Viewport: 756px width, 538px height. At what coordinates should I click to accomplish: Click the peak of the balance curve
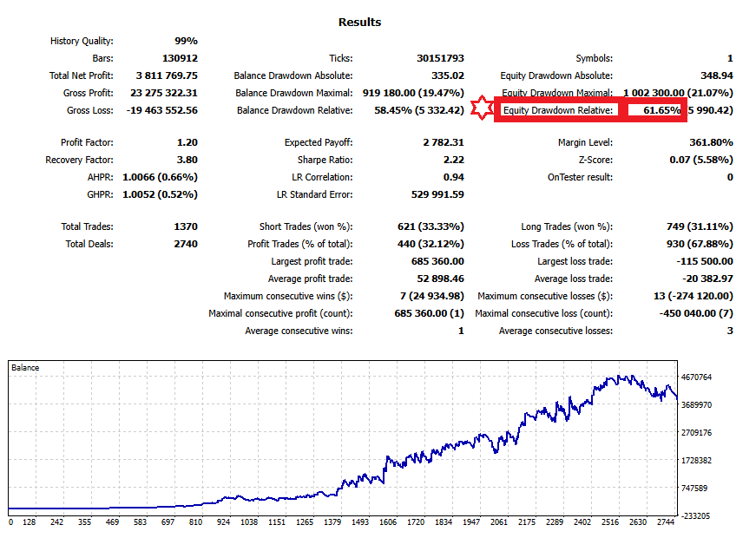tap(618, 375)
